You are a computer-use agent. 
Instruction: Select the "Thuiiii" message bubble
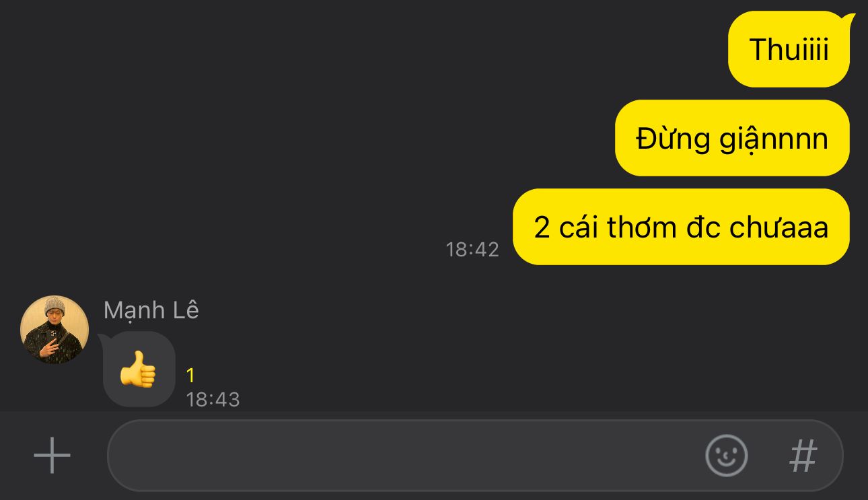pos(789,49)
